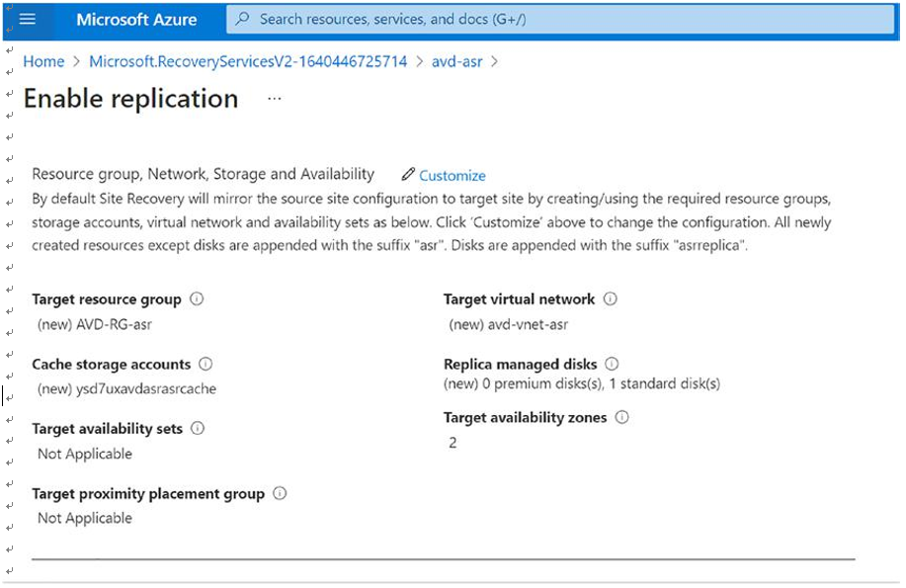Open Microsoft.RecoveryServicesV2 breadcrumb link

(248, 62)
